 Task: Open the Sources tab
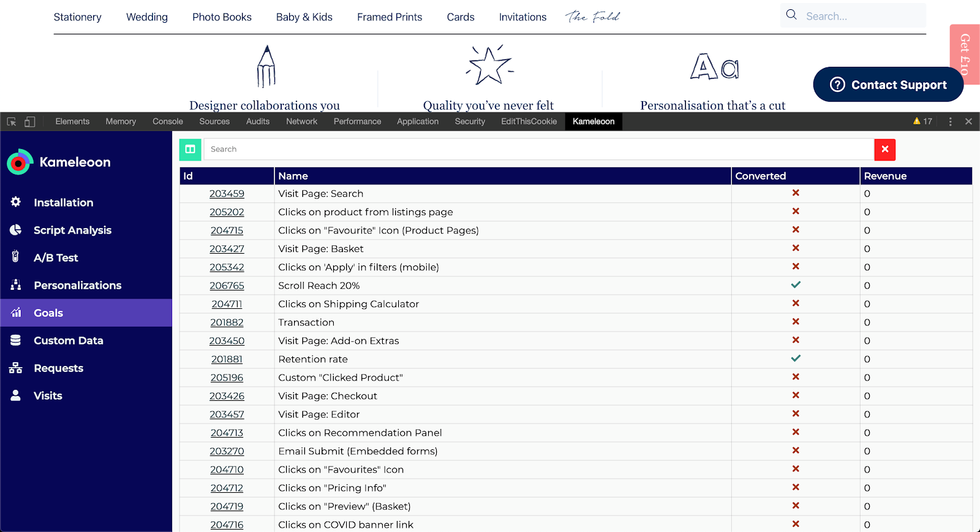(214, 121)
